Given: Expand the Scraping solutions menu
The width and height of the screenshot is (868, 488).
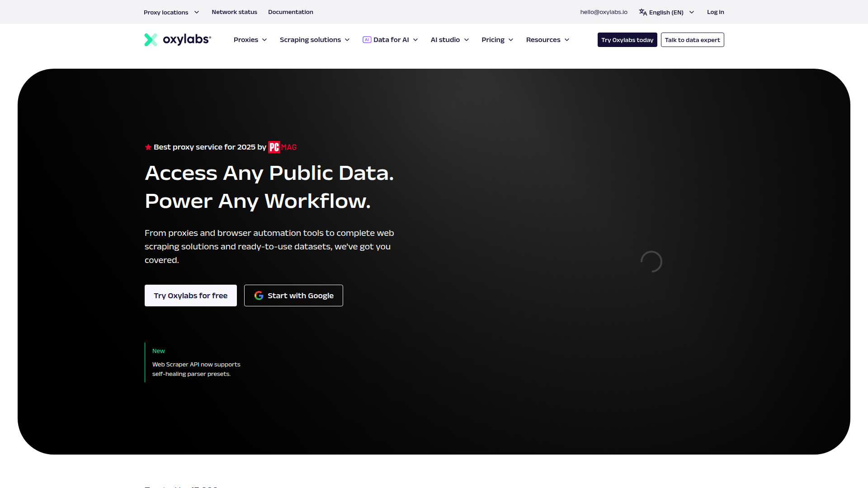Looking at the screenshot, I should 315,40.
